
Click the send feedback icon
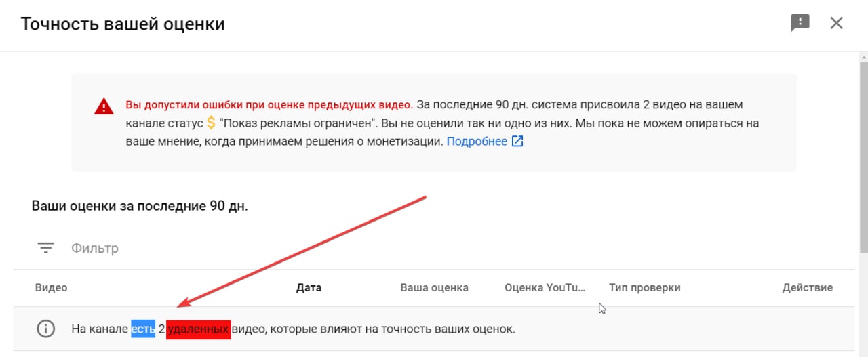[800, 23]
